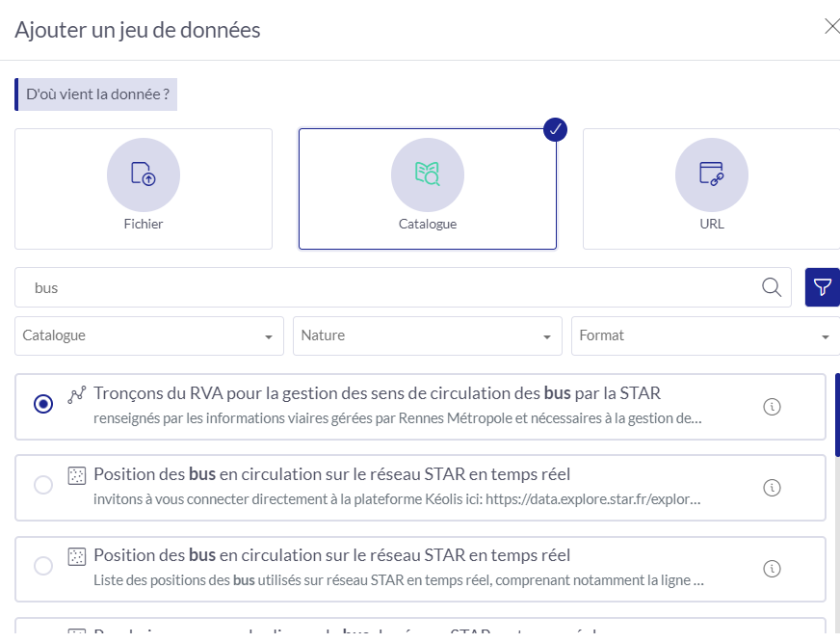Close the Ajouter un jeu de données dialog
Screen dimensions: 840x643
pyautogui.click(x=832, y=26)
